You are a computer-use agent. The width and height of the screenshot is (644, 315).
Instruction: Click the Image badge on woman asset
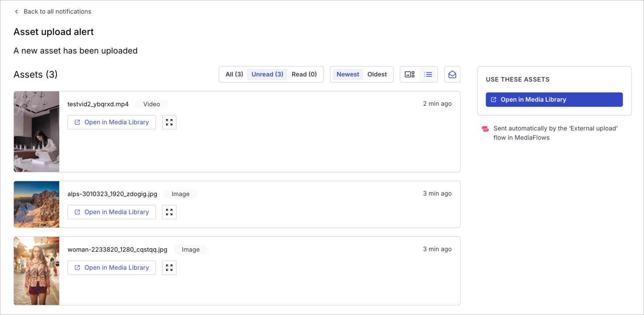191,249
